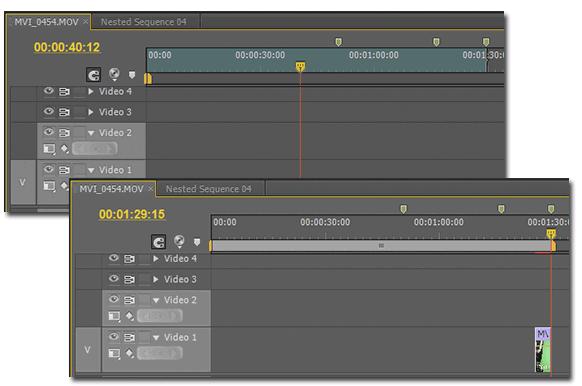Expand Video 4 track in 00:01:29:15 timeline

click(156, 259)
